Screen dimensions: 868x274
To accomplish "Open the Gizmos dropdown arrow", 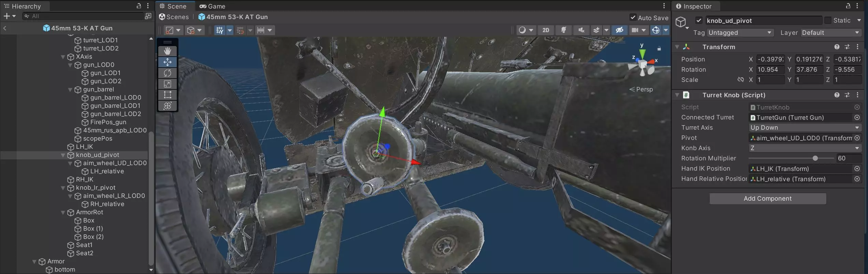I will 666,30.
